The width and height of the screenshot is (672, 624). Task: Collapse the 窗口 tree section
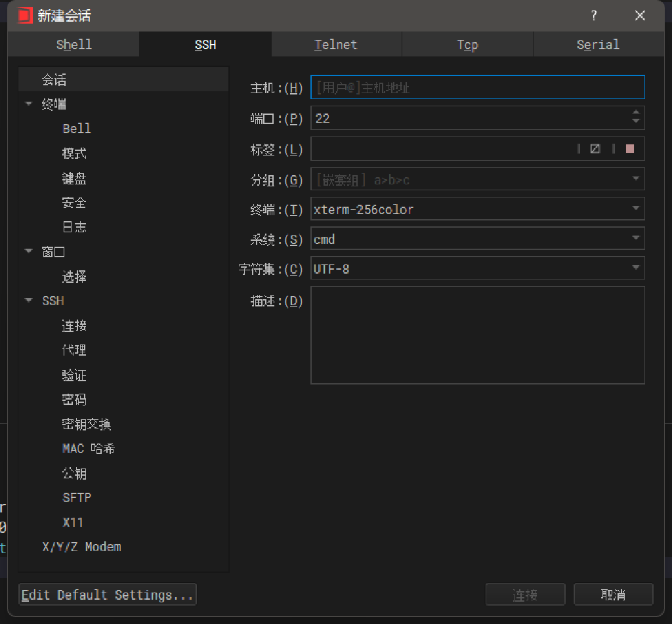[28, 251]
